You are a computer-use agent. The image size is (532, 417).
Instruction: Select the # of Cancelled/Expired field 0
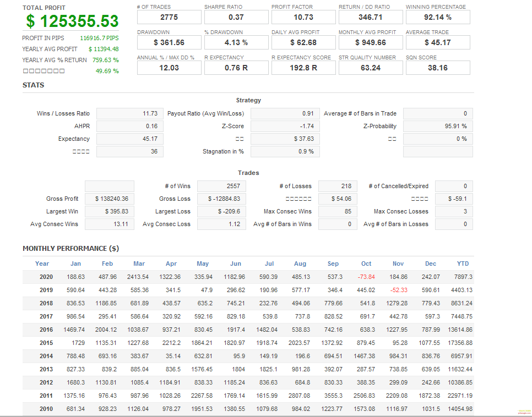pyautogui.click(x=454, y=186)
